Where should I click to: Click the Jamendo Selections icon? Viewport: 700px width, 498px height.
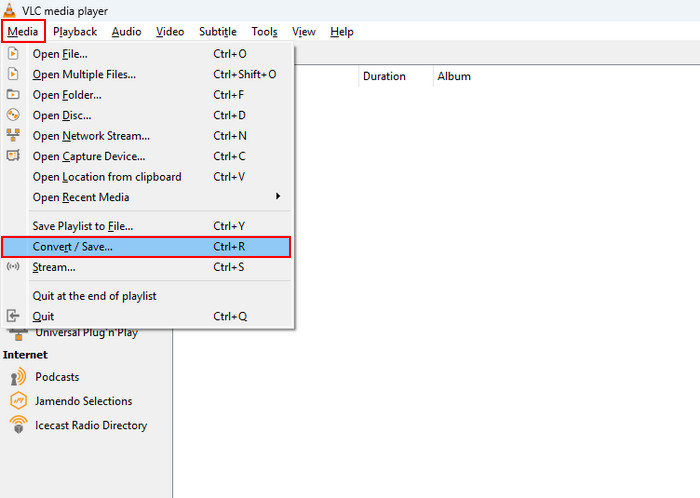coord(18,401)
